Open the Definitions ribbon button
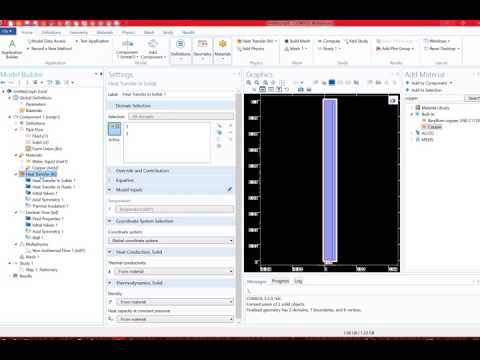 [180, 49]
